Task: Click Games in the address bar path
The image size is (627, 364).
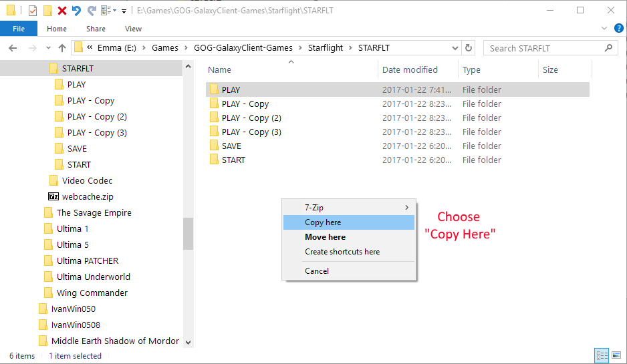Action: (165, 48)
